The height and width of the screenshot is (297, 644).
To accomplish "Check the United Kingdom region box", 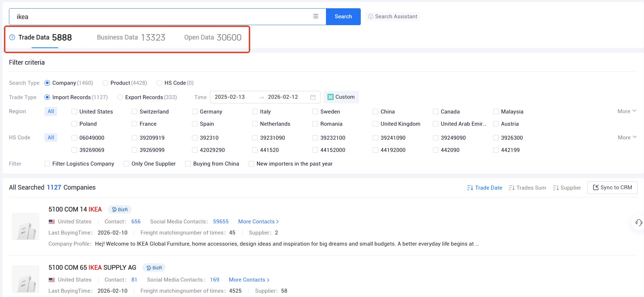I will tap(375, 124).
